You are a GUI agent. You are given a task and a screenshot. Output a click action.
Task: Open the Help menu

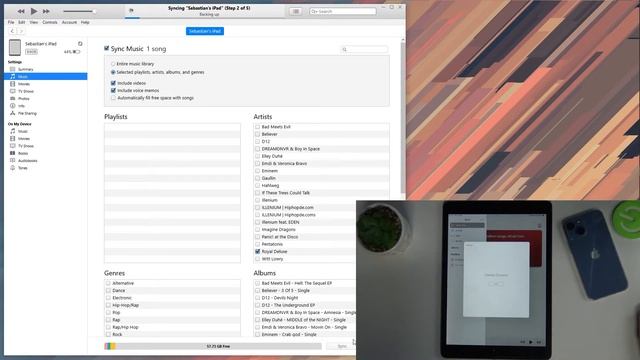(85, 22)
